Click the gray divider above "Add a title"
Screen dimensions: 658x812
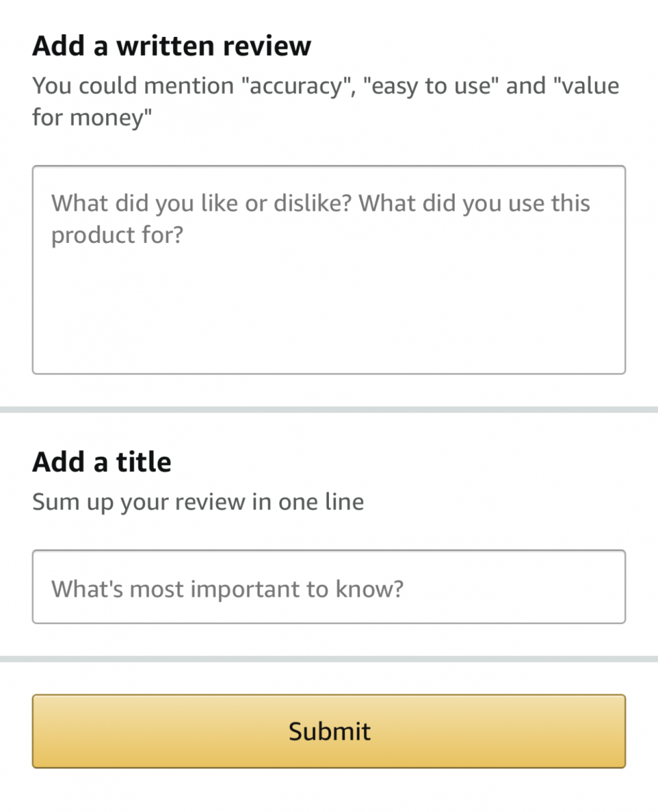click(329, 409)
